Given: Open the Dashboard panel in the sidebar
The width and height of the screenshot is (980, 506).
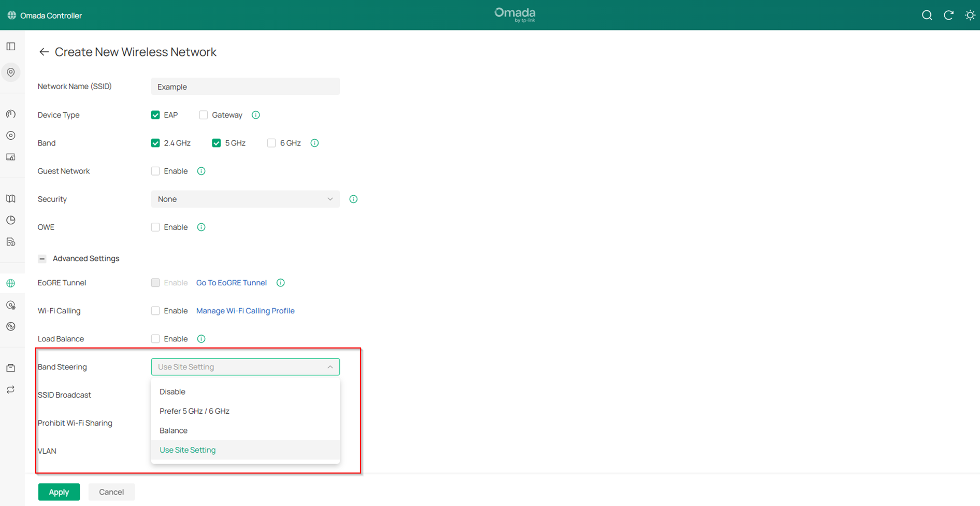Looking at the screenshot, I should (x=11, y=46).
